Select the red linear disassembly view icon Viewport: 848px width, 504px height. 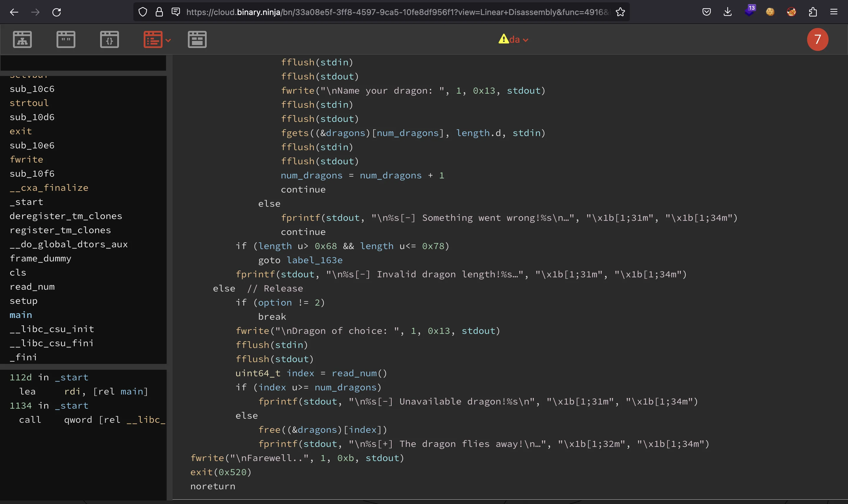pos(153,39)
